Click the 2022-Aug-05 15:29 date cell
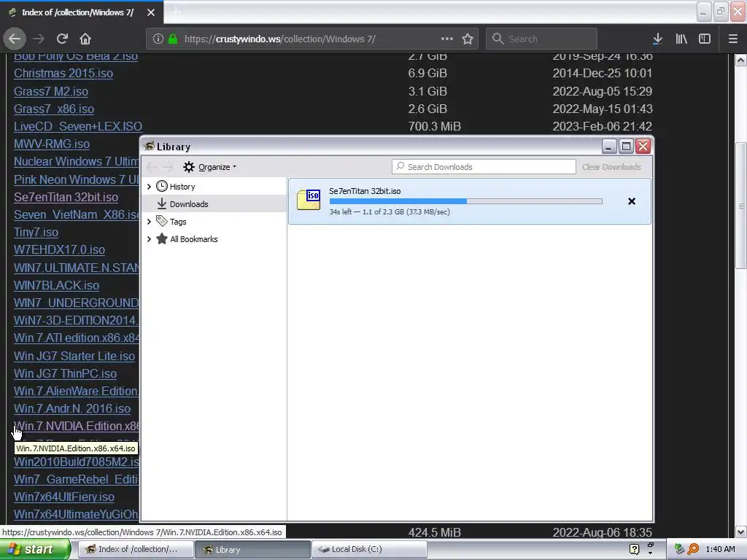Viewport: 747px width, 560px height. click(602, 91)
